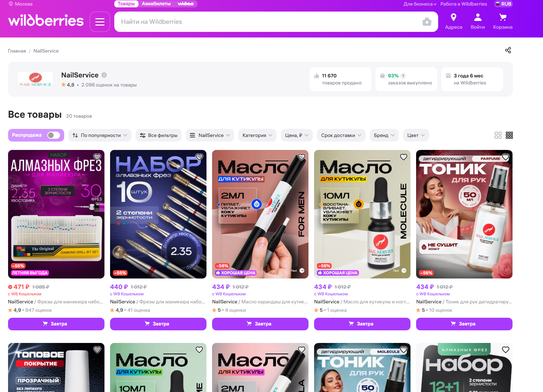Open the Москва location selector
The image size is (543, 392).
pos(21,4)
